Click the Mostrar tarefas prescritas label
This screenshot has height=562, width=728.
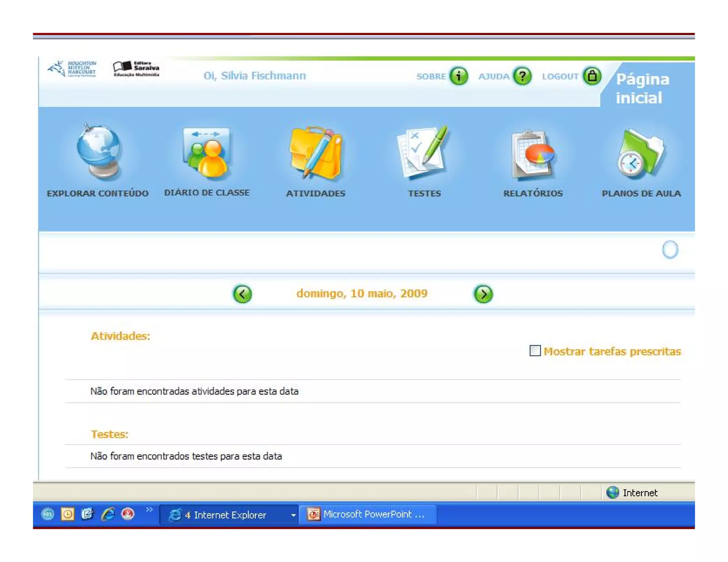pyautogui.click(x=612, y=351)
